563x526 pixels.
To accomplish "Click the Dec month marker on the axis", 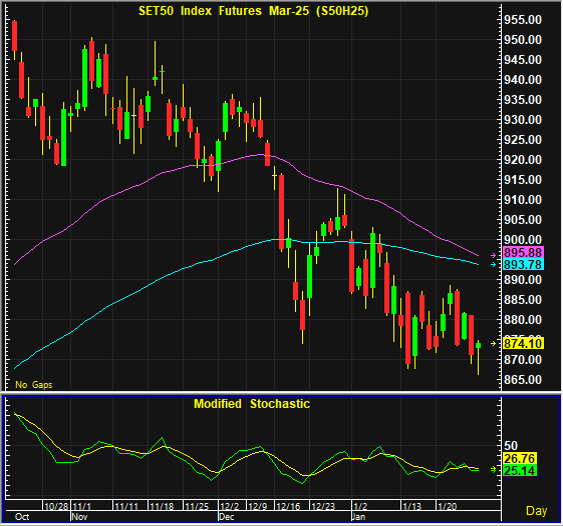I will (226, 517).
